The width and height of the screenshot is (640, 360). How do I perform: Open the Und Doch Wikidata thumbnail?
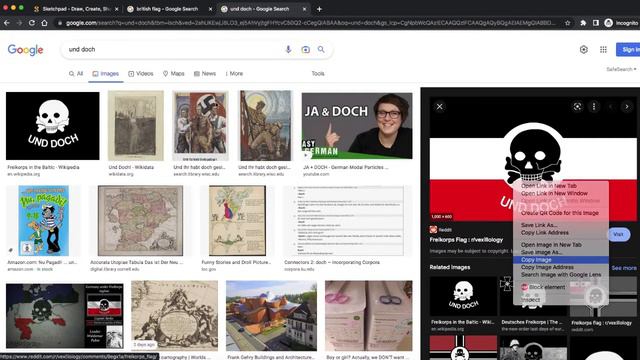136,126
